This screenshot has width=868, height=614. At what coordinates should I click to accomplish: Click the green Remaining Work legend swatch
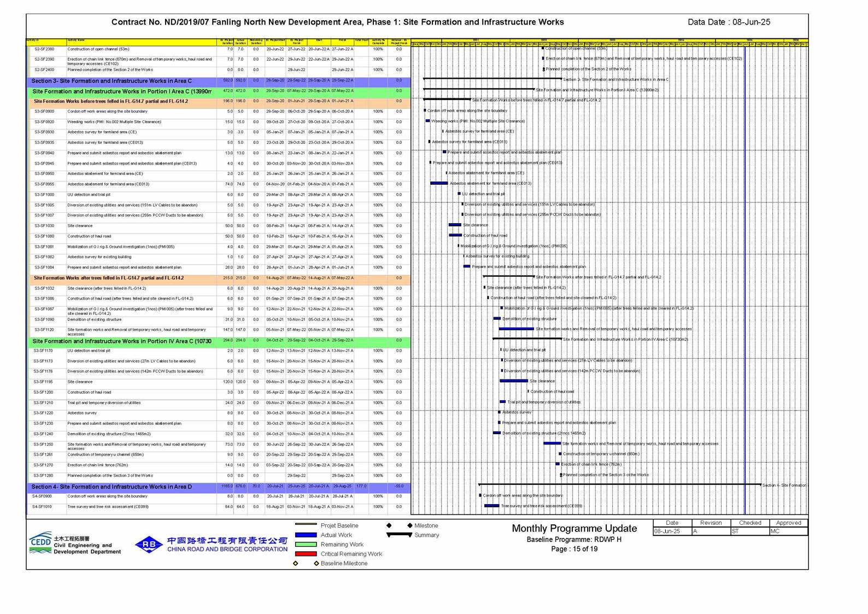(306, 544)
